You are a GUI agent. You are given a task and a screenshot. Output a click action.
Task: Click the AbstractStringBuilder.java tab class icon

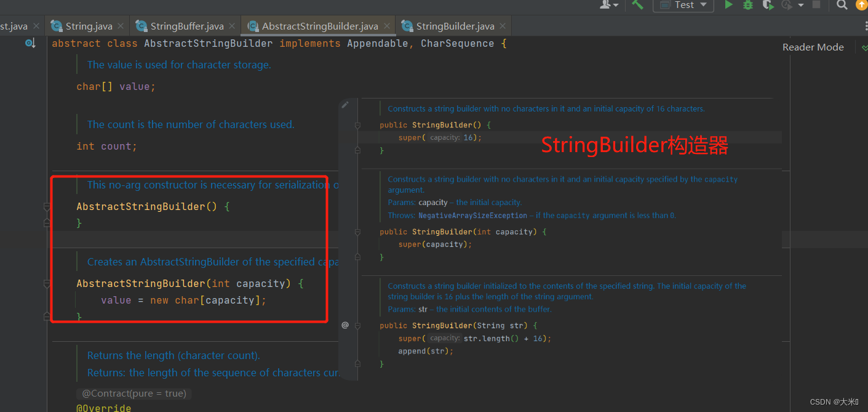[x=253, y=26]
